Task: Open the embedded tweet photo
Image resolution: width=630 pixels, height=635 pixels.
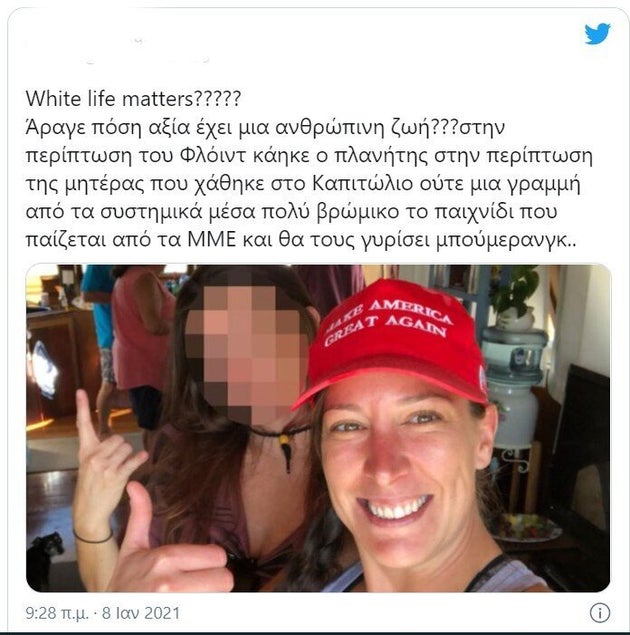Action: pyautogui.click(x=318, y=428)
